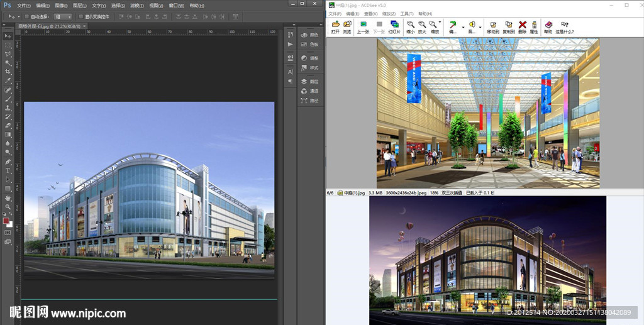
Task: Toggle Show Transform Controls (显示变换控件) checkbox
Action: tap(80, 16)
